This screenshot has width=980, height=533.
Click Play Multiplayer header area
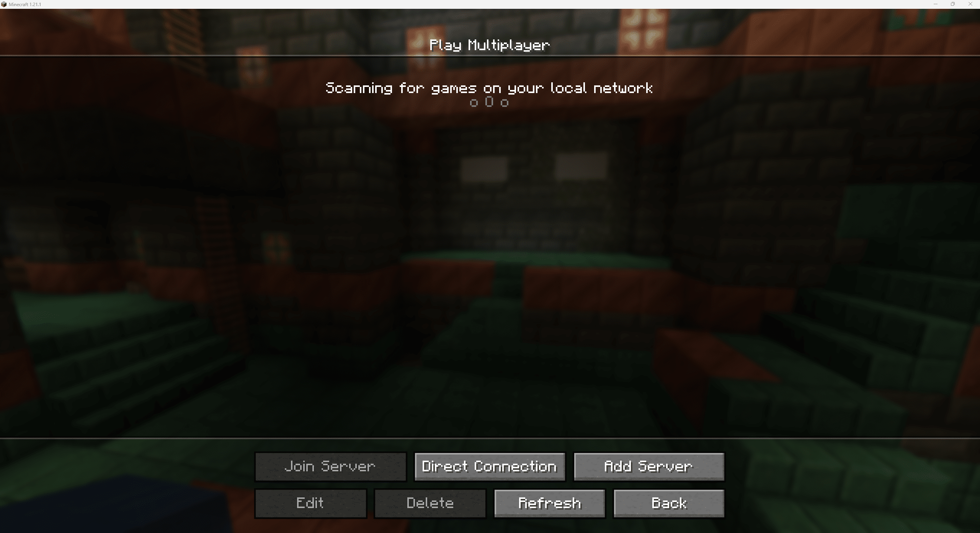coord(489,45)
